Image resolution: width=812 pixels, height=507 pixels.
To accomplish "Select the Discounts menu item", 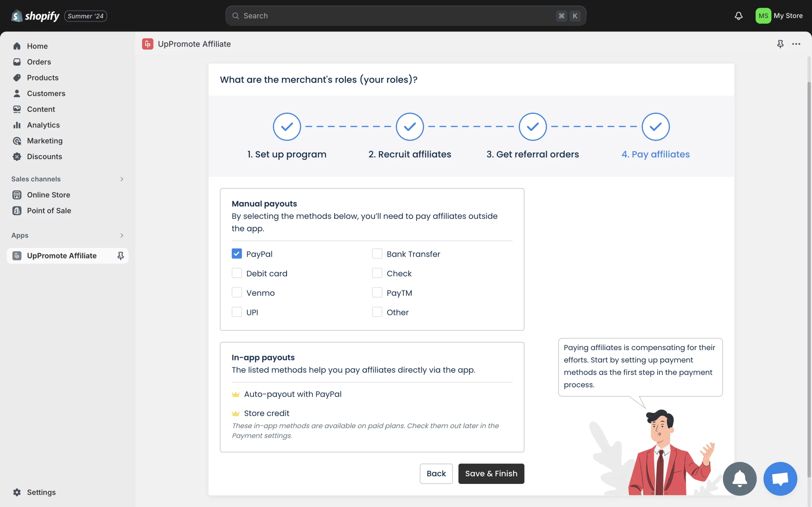I will point(44,157).
